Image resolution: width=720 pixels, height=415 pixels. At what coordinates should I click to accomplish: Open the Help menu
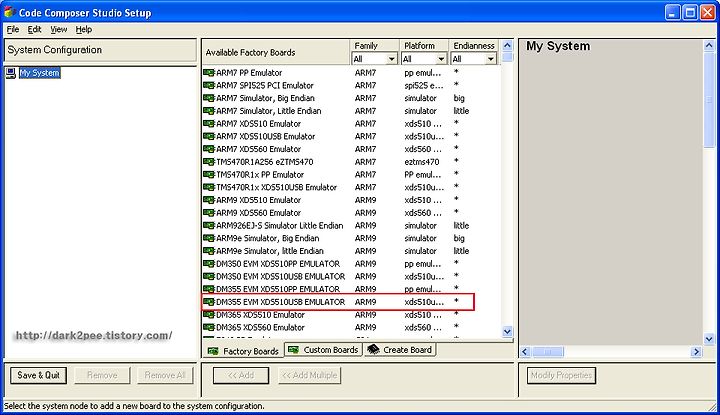[84, 29]
